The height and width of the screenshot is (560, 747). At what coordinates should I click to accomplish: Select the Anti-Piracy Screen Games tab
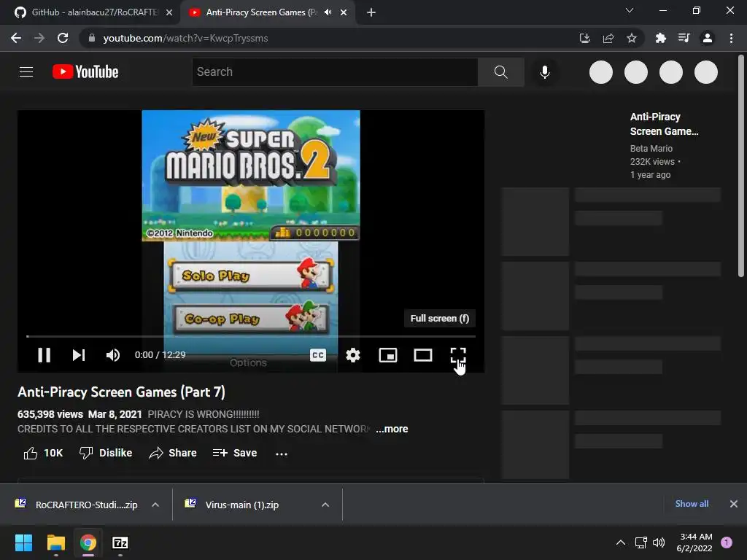pyautogui.click(x=261, y=12)
